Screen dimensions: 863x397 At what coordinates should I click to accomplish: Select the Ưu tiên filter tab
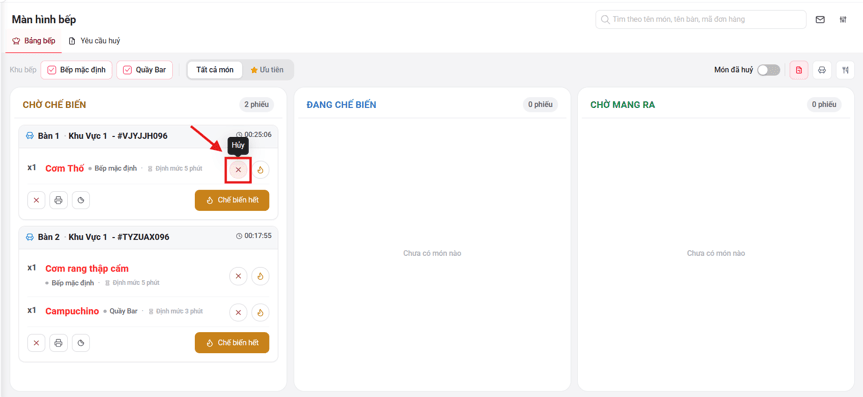coord(267,70)
